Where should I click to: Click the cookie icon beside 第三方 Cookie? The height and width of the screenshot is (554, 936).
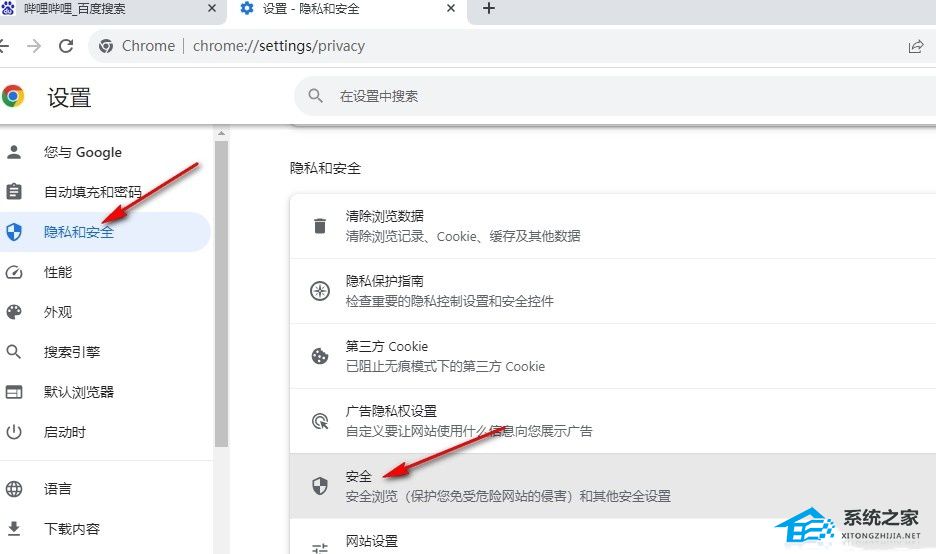[320, 356]
